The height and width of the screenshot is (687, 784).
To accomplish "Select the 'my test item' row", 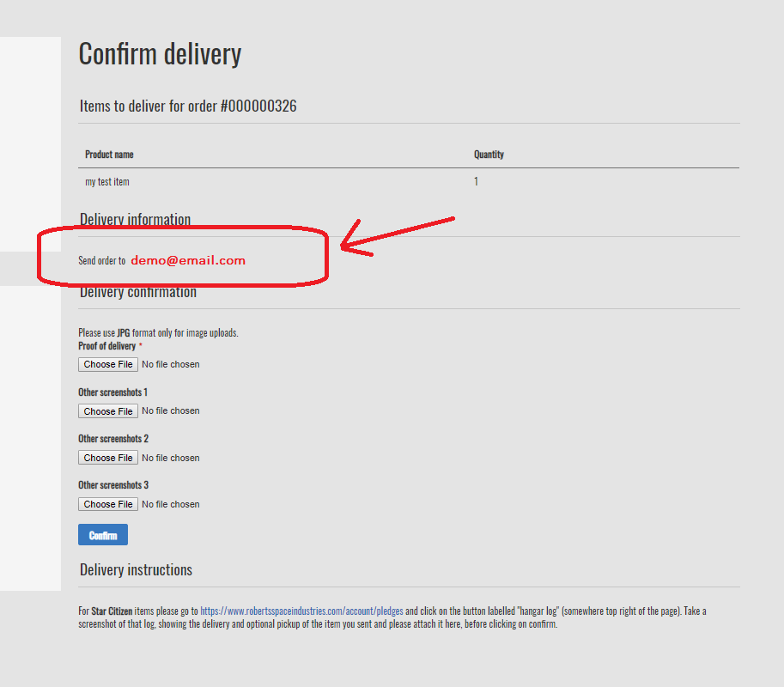I will coord(107,182).
